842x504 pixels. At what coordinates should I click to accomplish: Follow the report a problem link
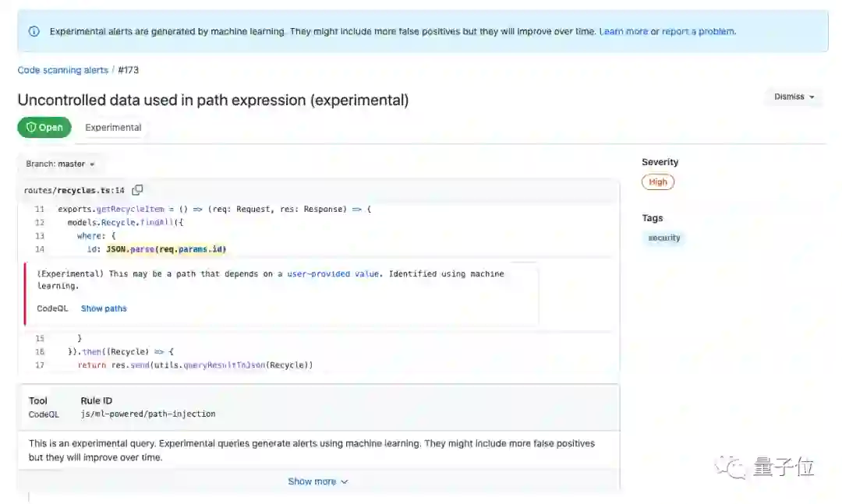click(x=698, y=32)
